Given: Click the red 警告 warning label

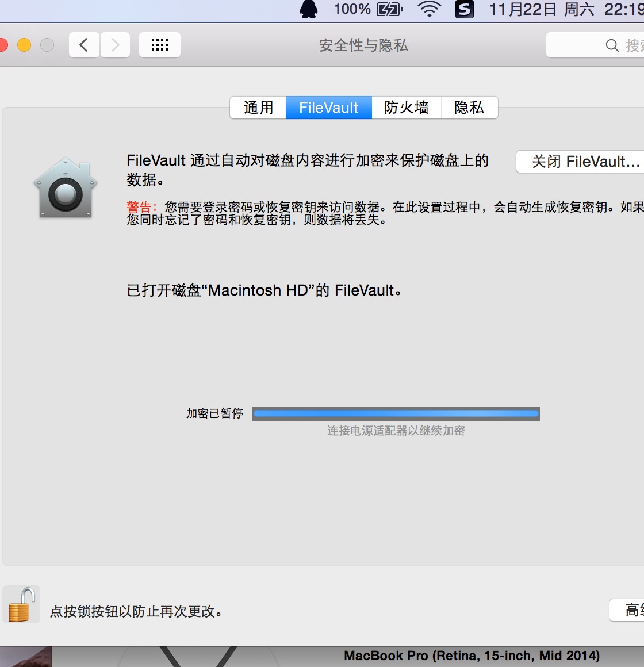Looking at the screenshot, I should [x=141, y=207].
